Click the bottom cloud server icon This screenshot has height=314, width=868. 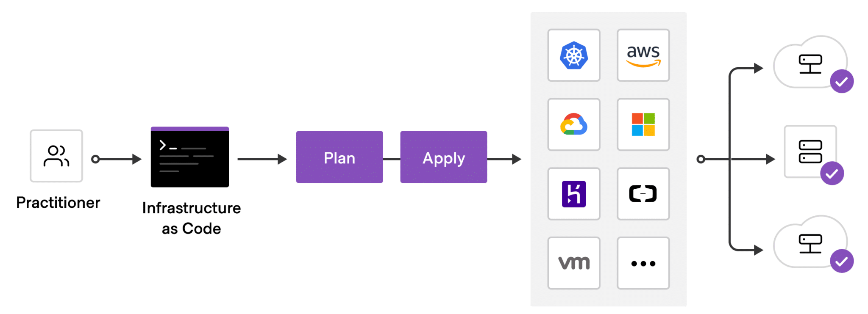(x=810, y=243)
